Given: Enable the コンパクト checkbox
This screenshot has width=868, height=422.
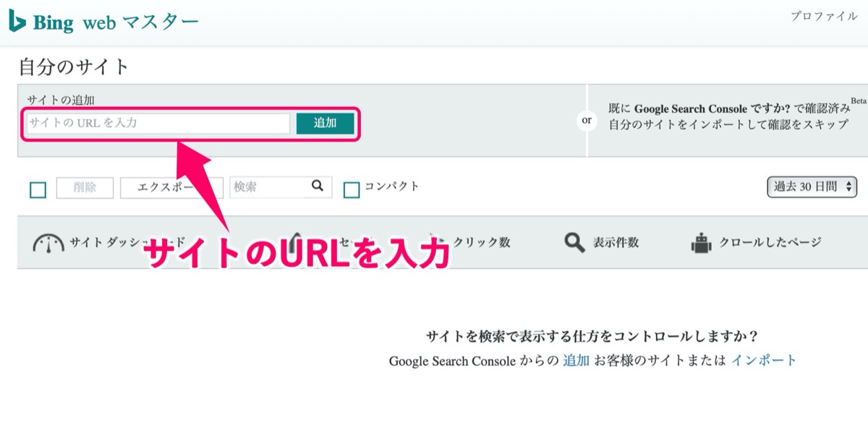Looking at the screenshot, I should point(351,190).
